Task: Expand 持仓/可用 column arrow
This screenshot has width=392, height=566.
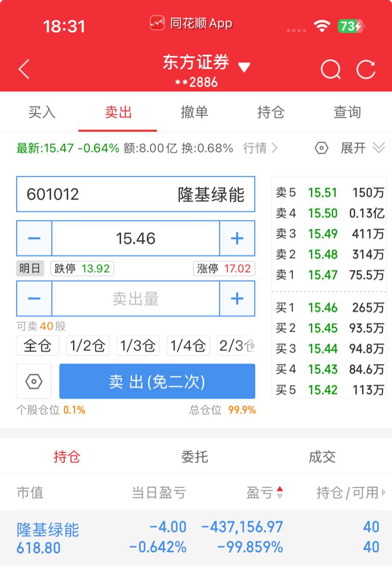Action: click(x=383, y=493)
